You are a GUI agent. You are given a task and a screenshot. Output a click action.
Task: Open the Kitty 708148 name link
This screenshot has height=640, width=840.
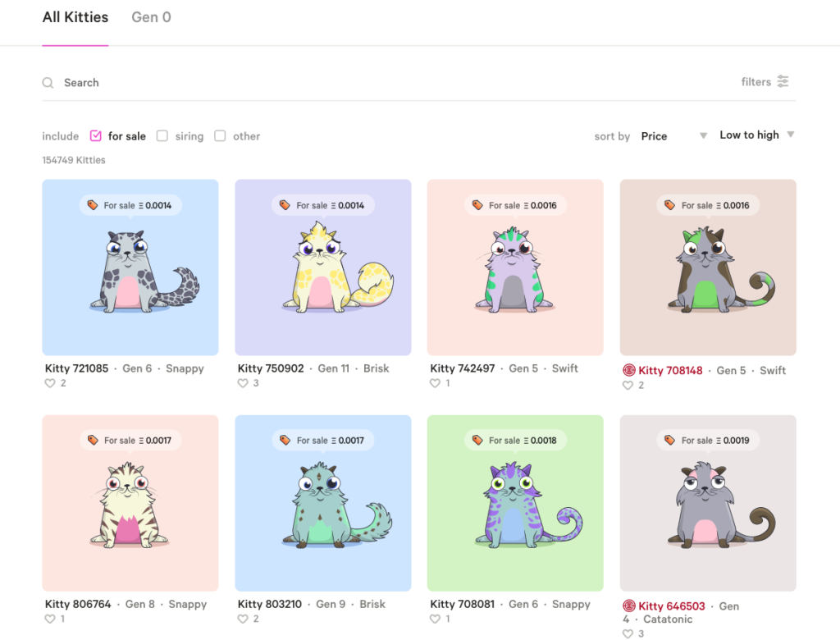point(670,370)
